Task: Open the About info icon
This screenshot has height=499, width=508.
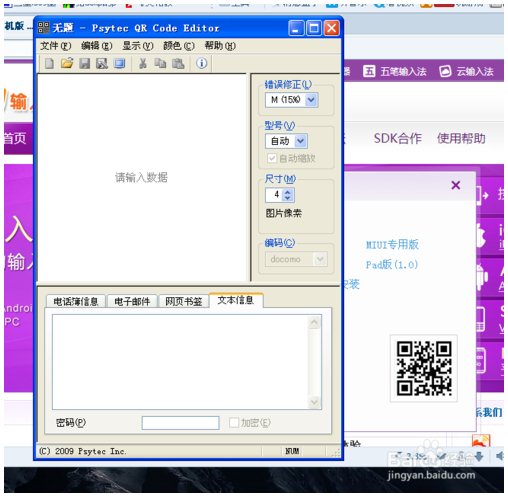Action: coord(201,63)
